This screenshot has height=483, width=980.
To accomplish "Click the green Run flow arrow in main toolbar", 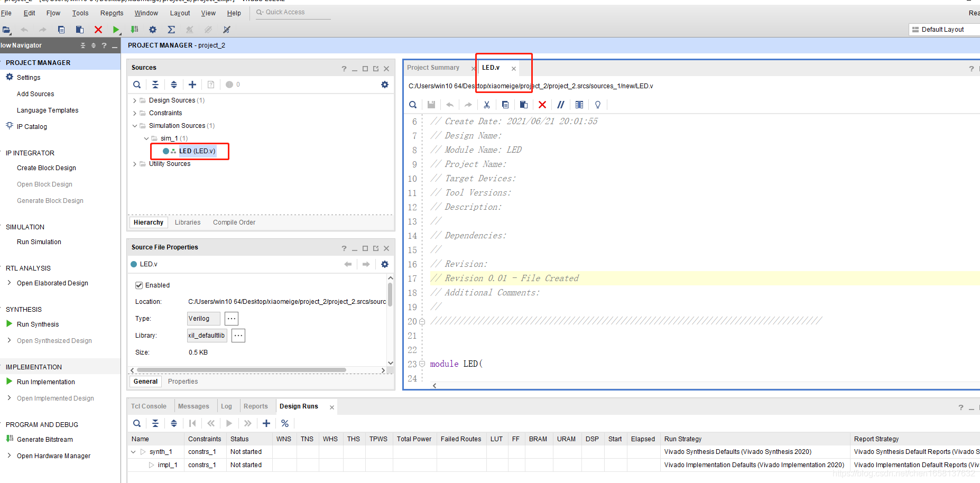I will pos(116,30).
